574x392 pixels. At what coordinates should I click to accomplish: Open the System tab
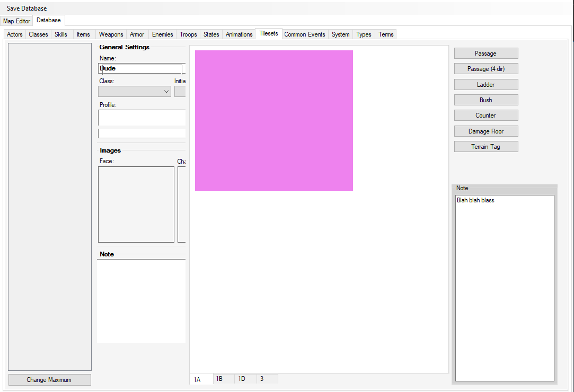point(340,34)
